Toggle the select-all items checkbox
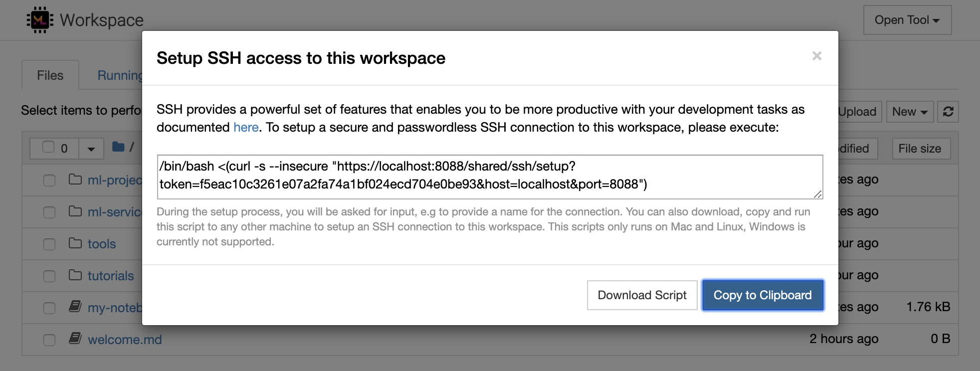Image resolution: width=980 pixels, height=371 pixels. click(x=48, y=147)
